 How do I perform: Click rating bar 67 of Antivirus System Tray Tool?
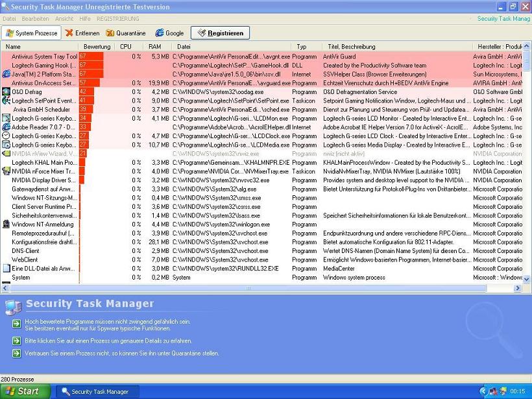coord(91,56)
